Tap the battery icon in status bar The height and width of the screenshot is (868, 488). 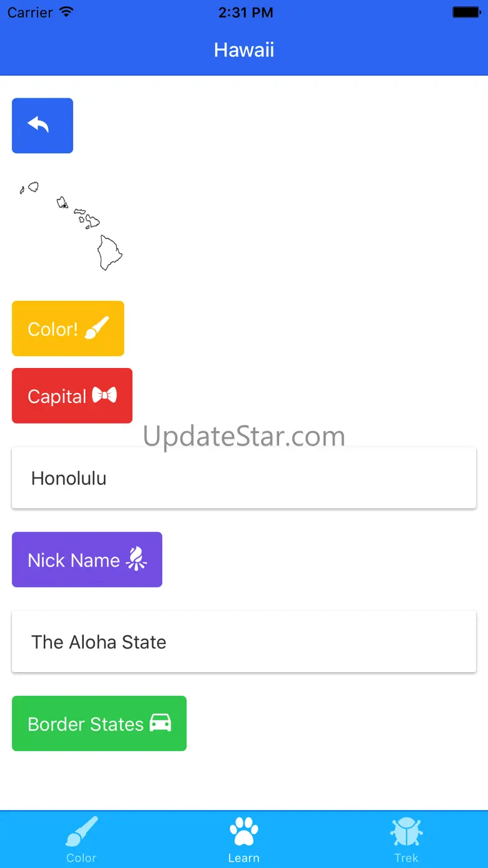point(465,13)
